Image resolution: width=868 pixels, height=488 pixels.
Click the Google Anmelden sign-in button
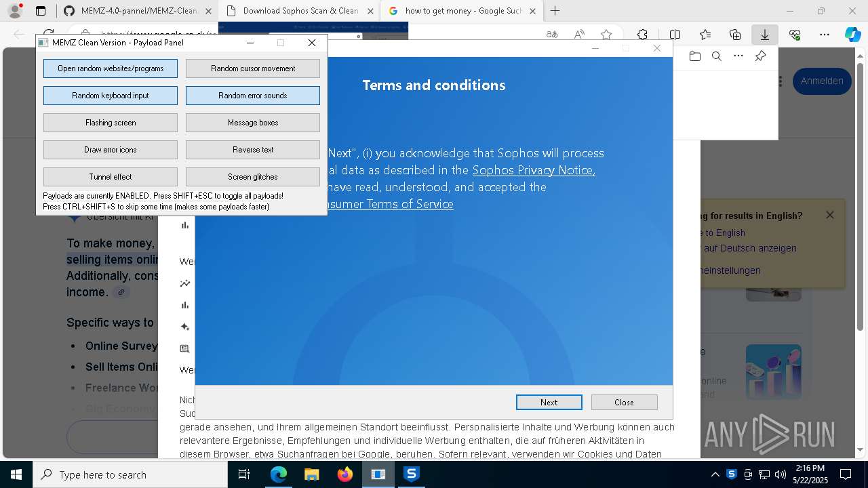click(822, 81)
